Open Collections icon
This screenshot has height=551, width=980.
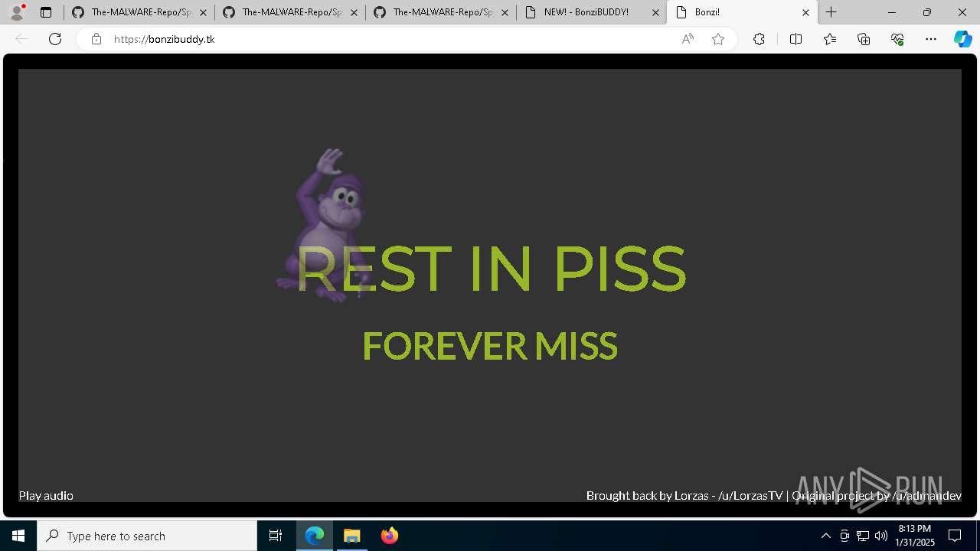coord(864,39)
